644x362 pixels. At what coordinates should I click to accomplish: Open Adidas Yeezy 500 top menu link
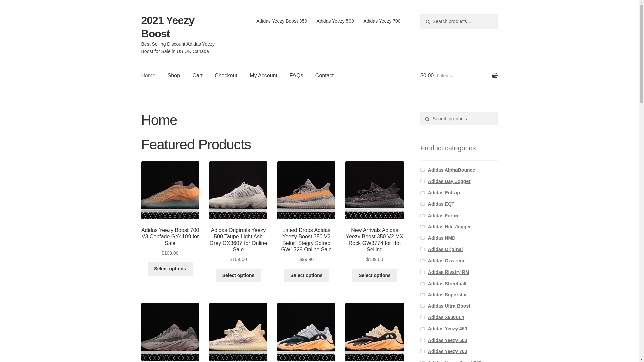pyautogui.click(x=335, y=21)
